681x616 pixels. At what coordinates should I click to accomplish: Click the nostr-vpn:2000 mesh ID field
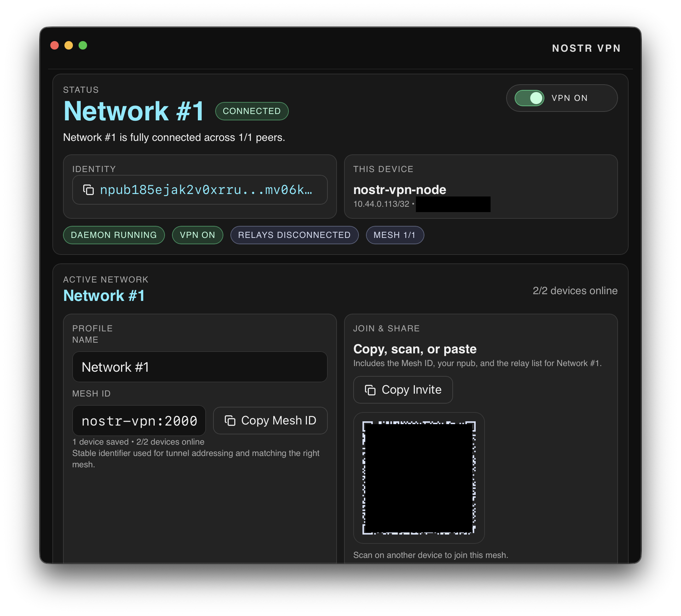click(139, 421)
